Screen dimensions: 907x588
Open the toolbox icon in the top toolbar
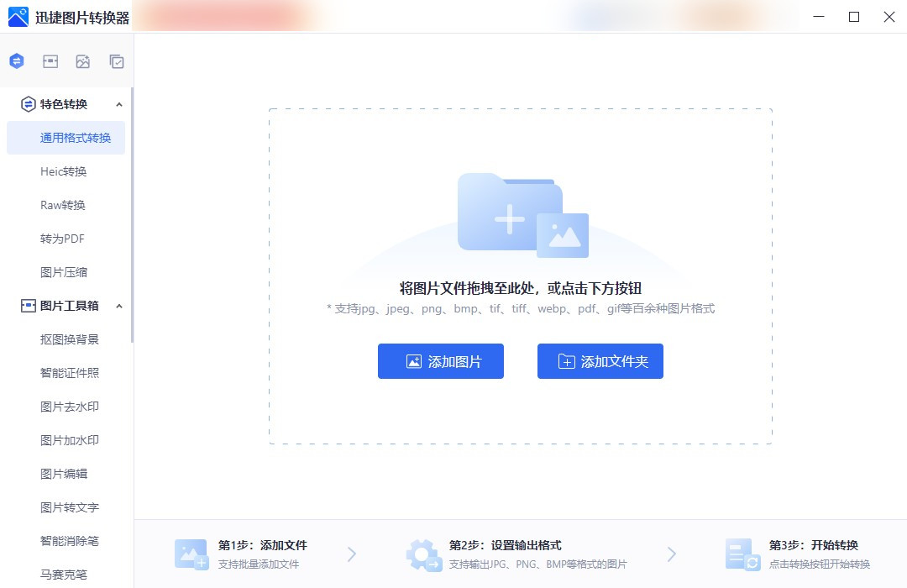[x=50, y=60]
